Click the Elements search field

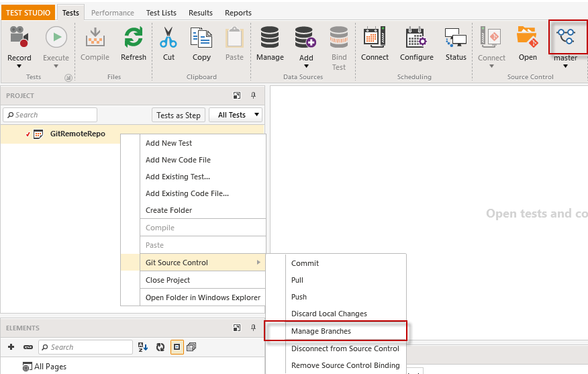85,347
